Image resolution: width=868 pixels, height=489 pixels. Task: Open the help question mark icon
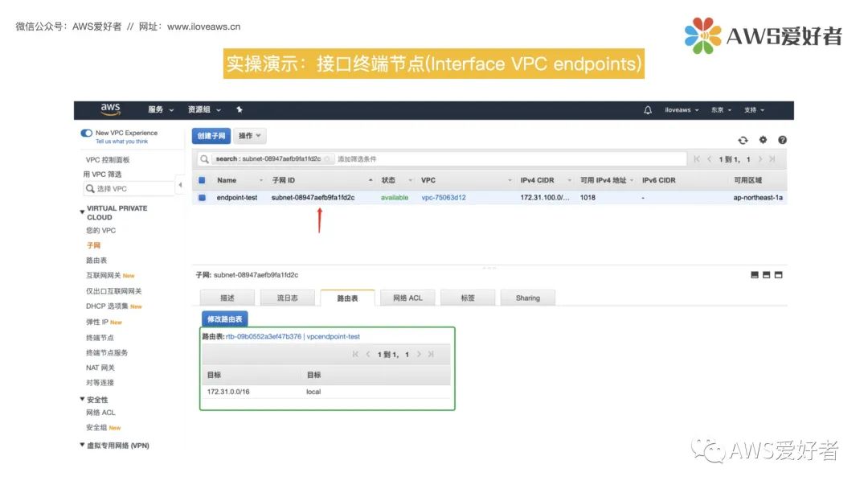click(782, 140)
